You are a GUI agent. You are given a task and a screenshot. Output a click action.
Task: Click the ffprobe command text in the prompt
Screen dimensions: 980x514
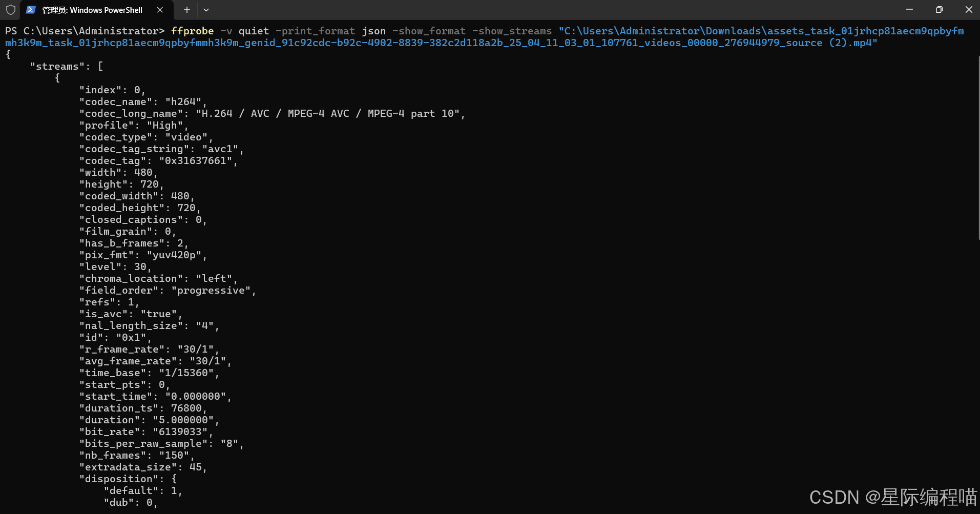(x=192, y=31)
